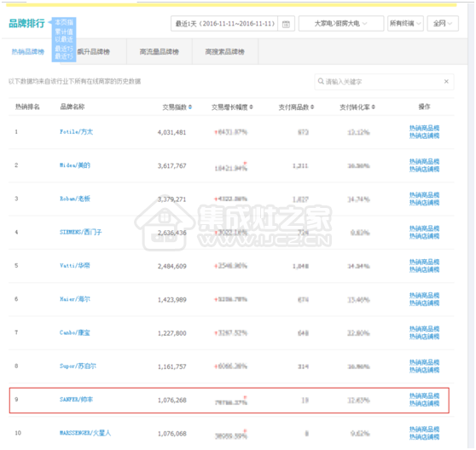Open the calendar date picker icon
This screenshot has height=450, width=476.
[x=286, y=24]
